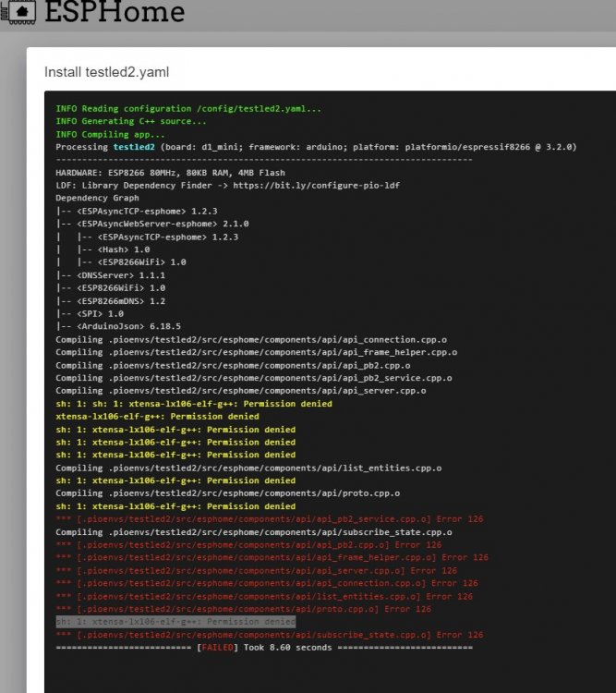616x693 pixels.
Task: Click the red 'api_frame_helper.cpp.o] Error 126' line
Action: 272,558
